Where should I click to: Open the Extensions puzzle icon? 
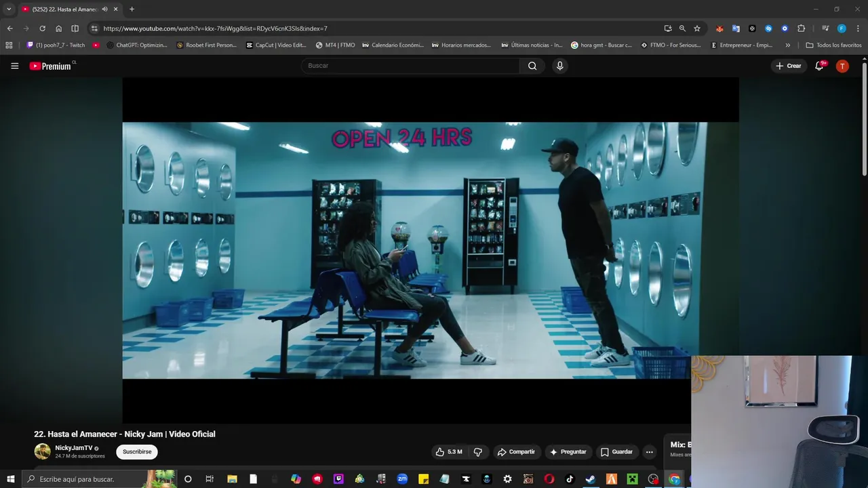[801, 28]
